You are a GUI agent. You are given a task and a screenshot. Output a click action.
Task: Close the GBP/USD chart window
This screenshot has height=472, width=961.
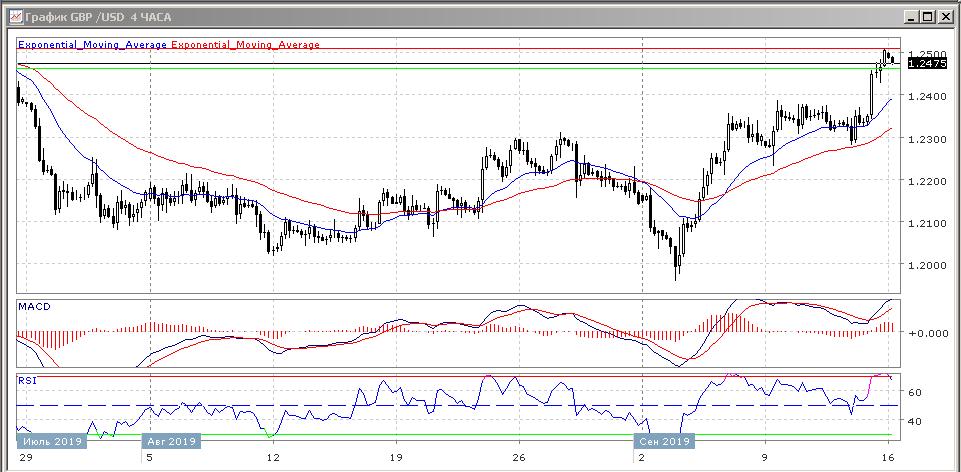[944, 16]
